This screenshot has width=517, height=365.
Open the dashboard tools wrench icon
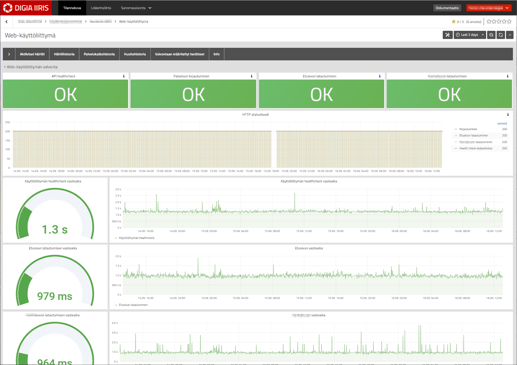(x=447, y=35)
